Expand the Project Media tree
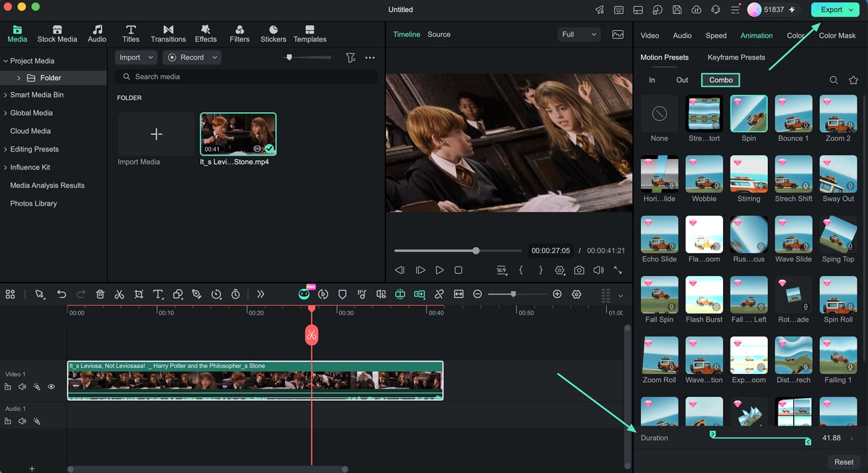 pyautogui.click(x=5, y=61)
